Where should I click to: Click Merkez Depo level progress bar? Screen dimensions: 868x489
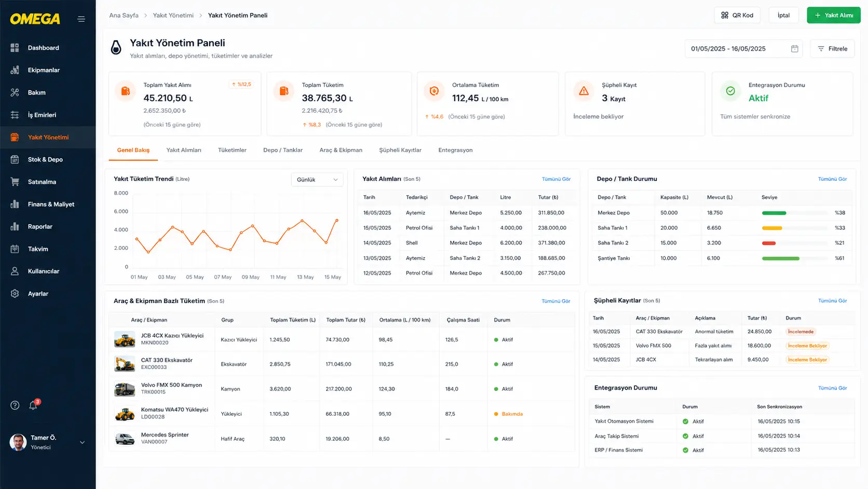click(x=794, y=213)
